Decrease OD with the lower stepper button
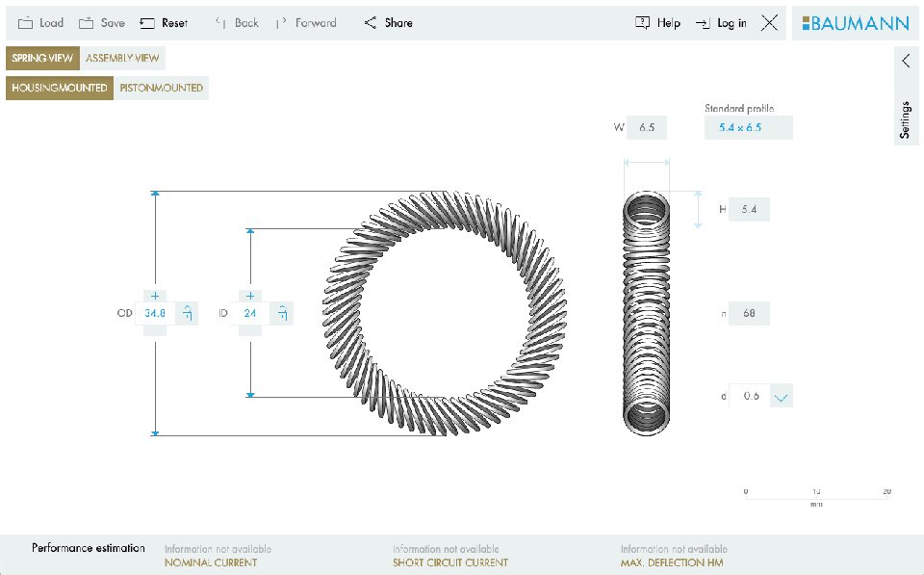Screen dimensions: 924x575 tap(155, 330)
